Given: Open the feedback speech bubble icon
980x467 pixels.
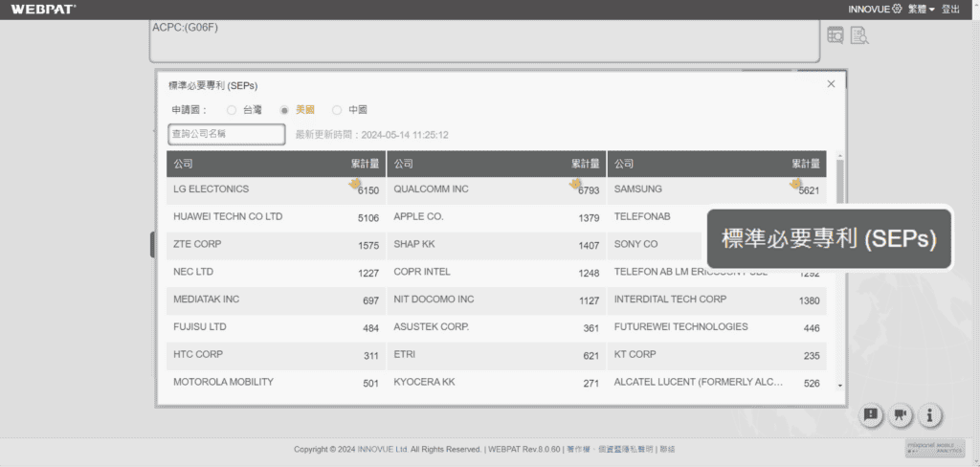Looking at the screenshot, I should tap(871, 415).
